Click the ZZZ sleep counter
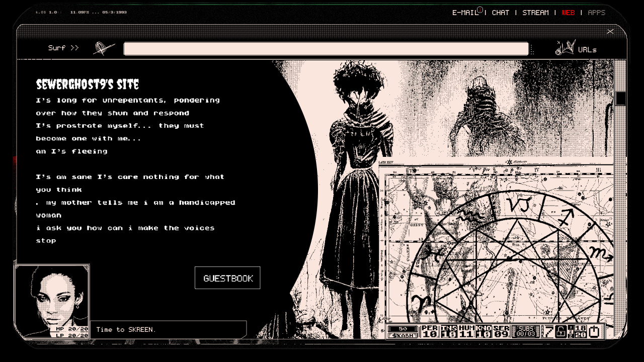 coord(578,331)
